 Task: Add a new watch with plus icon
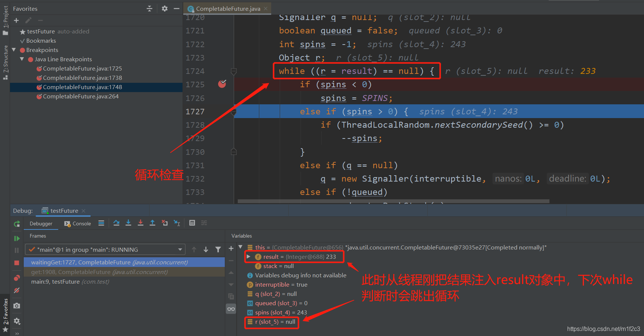231,248
